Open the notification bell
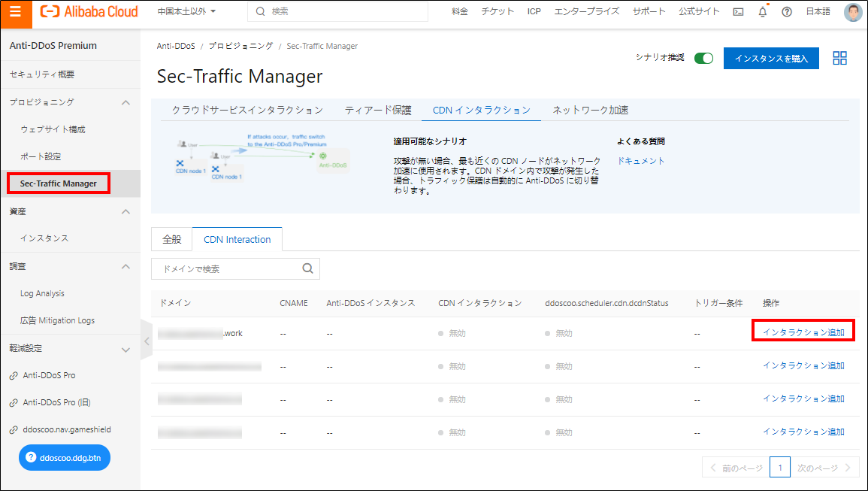The height and width of the screenshot is (491, 868). [763, 12]
